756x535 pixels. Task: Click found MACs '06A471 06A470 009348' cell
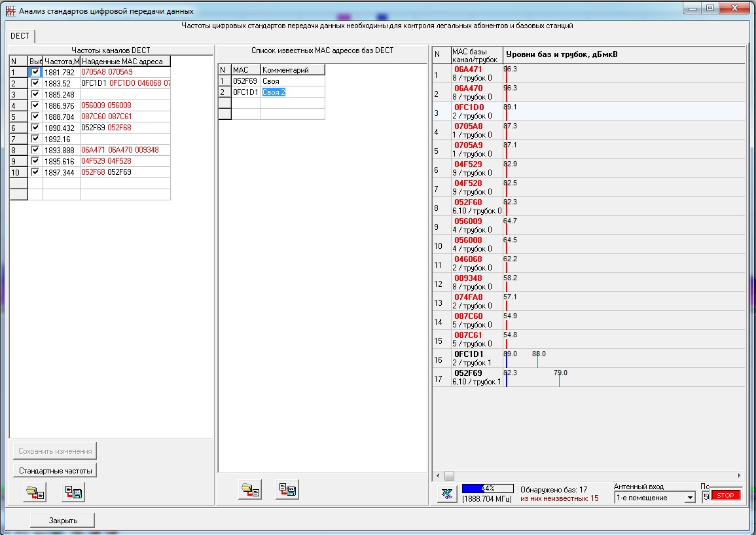click(x=125, y=150)
